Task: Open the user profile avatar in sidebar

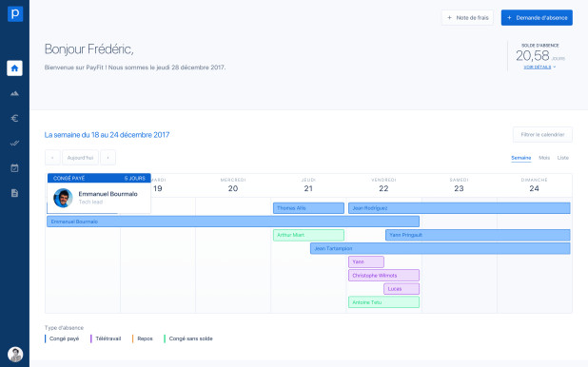Action: 15,355
